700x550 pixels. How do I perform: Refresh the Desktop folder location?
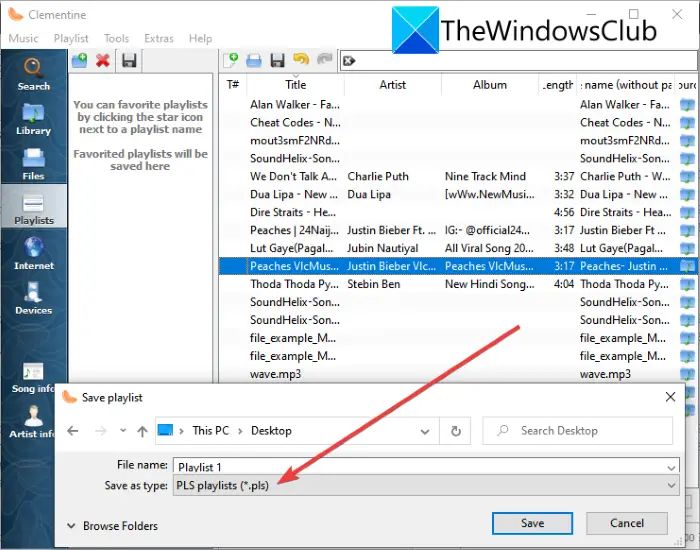click(x=455, y=431)
